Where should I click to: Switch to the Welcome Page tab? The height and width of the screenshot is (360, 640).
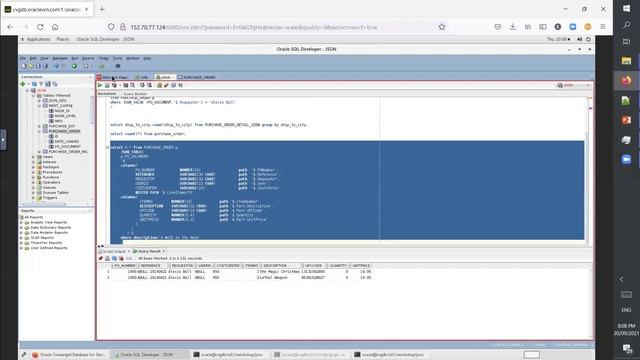(112, 77)
